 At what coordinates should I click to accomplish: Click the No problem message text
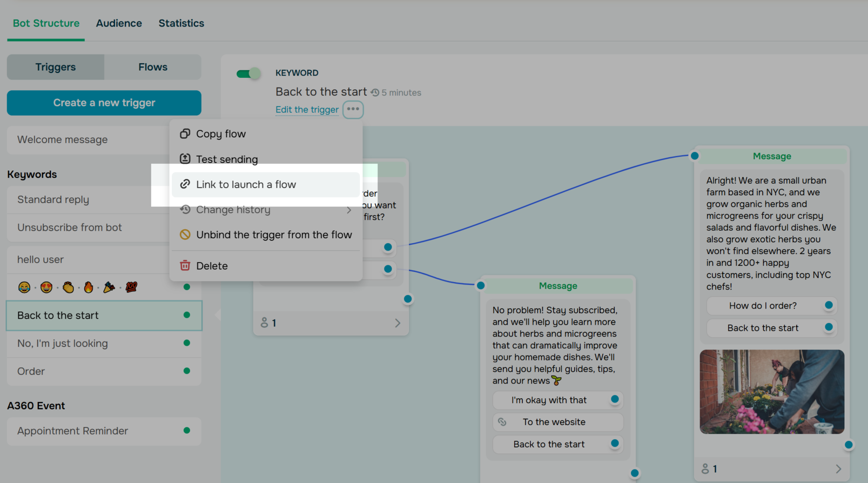pos(555,345)
